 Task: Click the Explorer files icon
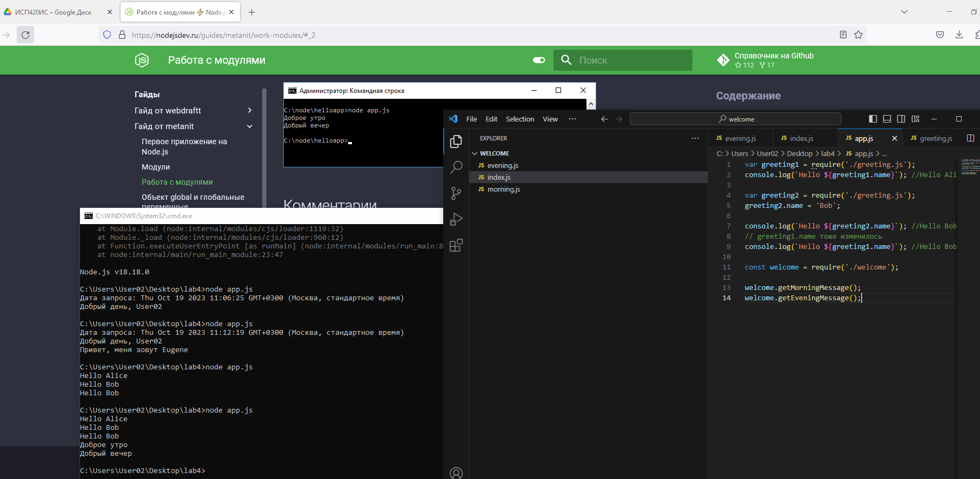[x=456, y=141]
